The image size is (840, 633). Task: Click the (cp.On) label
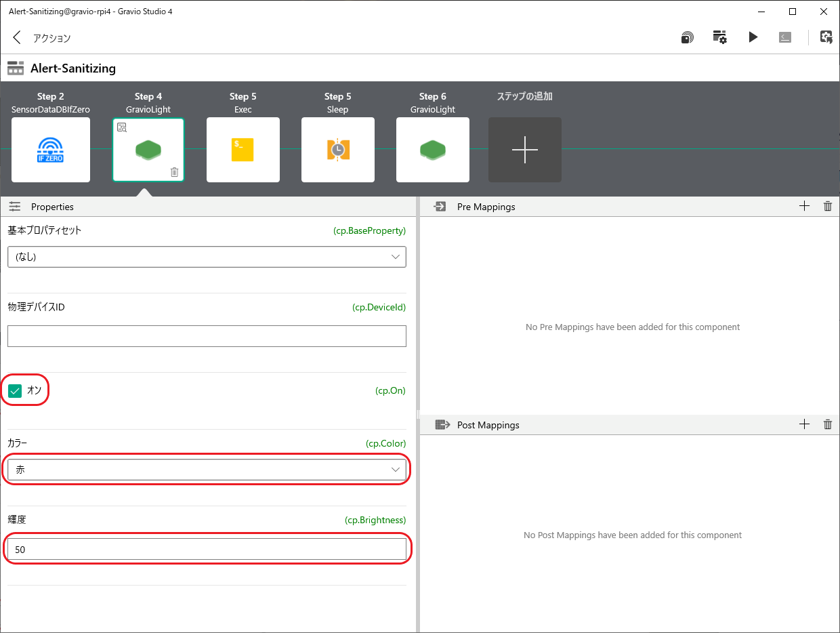(390, 390)
